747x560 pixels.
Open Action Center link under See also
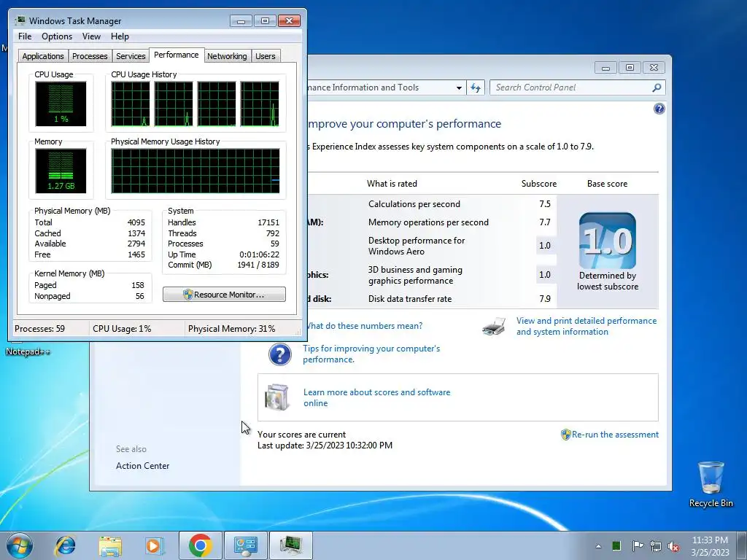142,466
